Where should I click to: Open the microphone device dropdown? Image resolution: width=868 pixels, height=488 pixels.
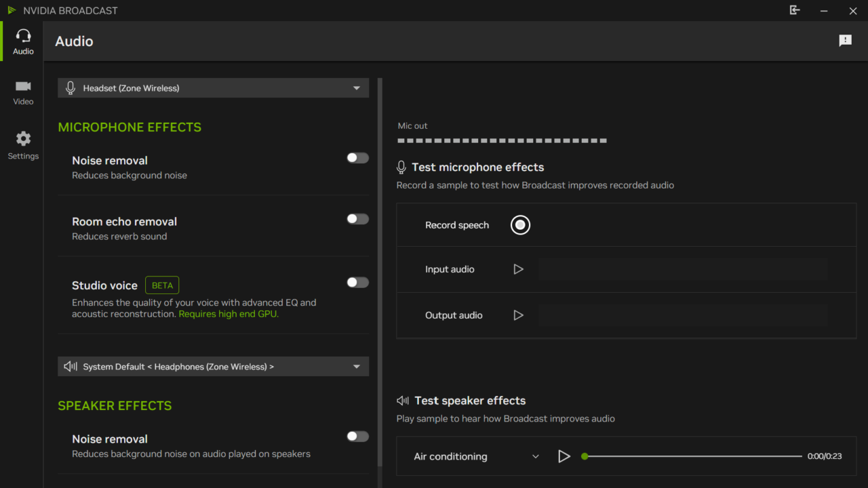pyautogui.click(x=213, y=87)
